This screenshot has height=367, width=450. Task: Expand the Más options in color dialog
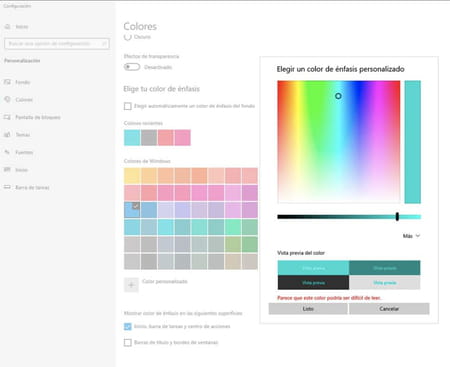[411, 236]
